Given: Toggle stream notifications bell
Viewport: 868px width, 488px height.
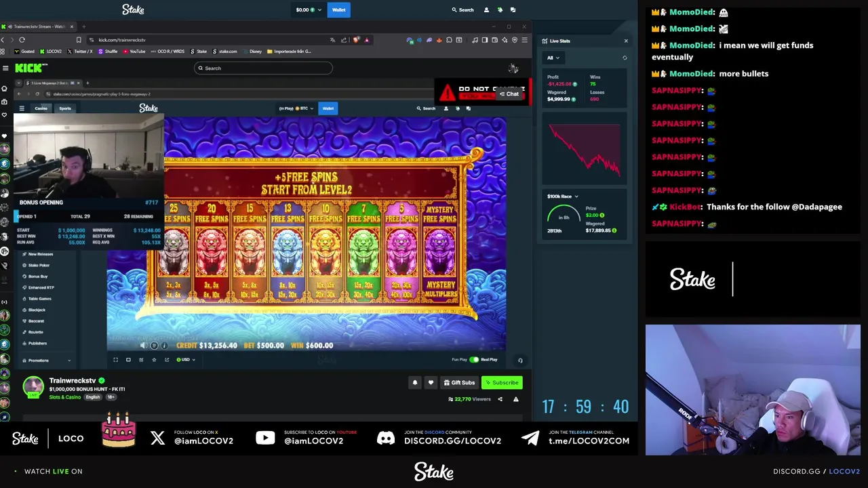Looking at the screenshot, I should pos(415,383).
